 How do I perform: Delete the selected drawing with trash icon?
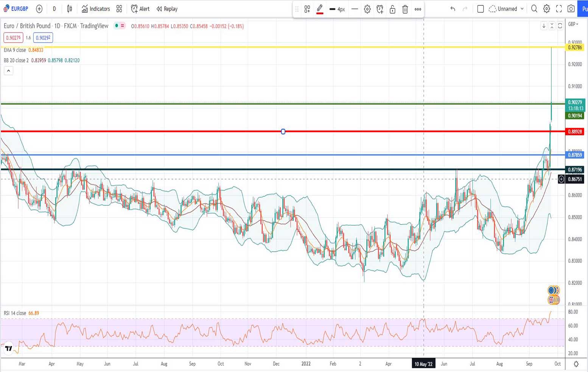coord(405,9)
